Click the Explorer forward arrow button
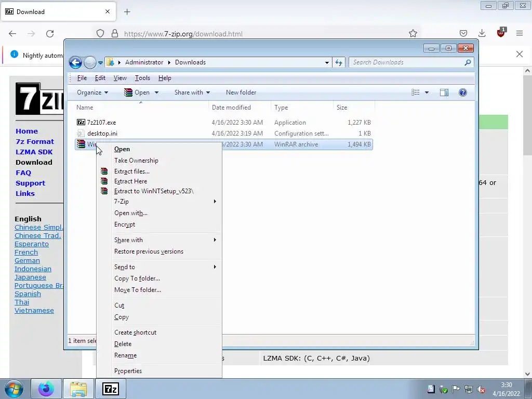Image resolution: width=532 pixels, height=399 pixels. coord(90,62)
